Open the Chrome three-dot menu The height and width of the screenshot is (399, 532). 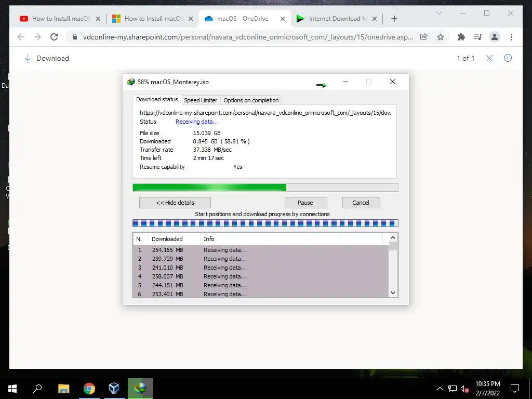511,37
